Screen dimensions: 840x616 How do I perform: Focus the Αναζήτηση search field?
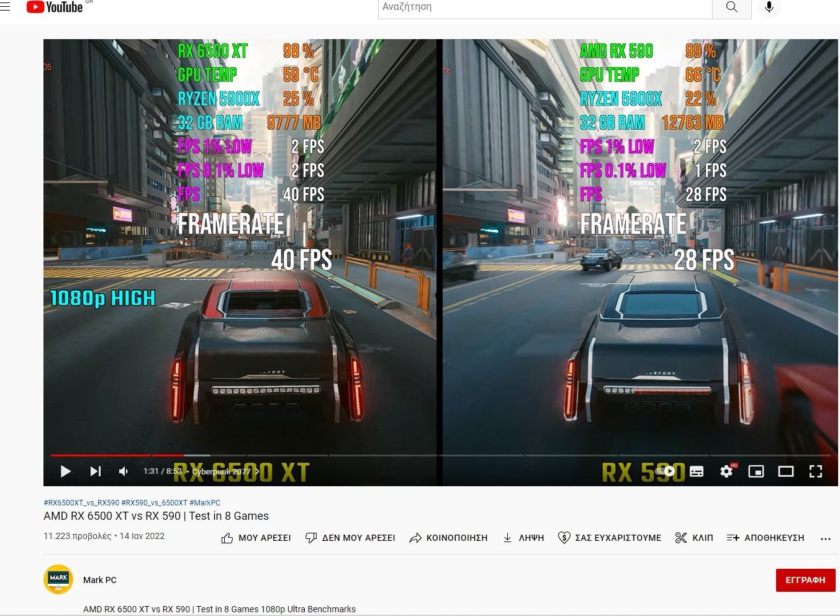(x=544, y=7)
